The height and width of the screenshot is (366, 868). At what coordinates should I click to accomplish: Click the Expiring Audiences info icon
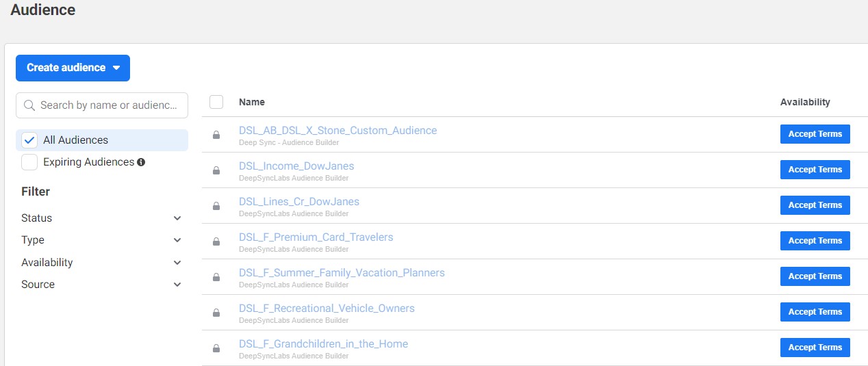pyautogui.click(x=141, y=162)
